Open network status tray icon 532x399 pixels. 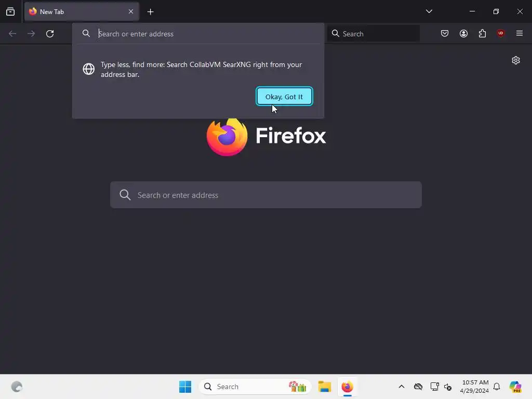pyautogui.click(x=434, y=387)
